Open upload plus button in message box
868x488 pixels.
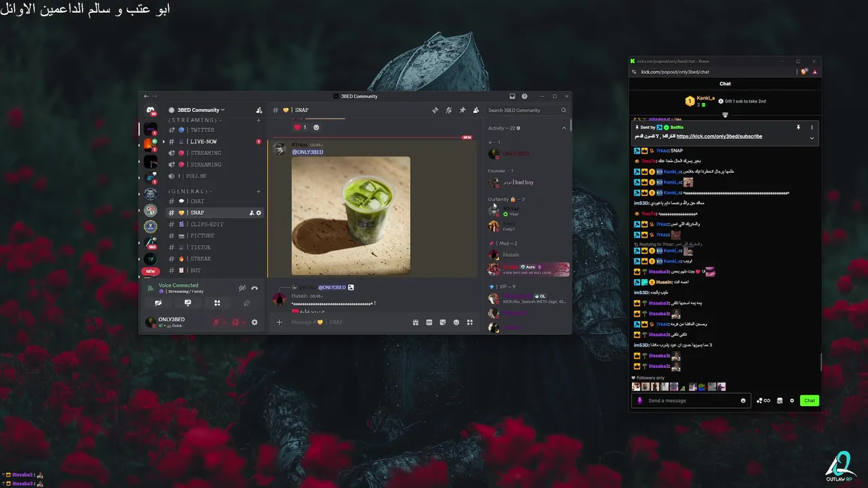point(279,322)
